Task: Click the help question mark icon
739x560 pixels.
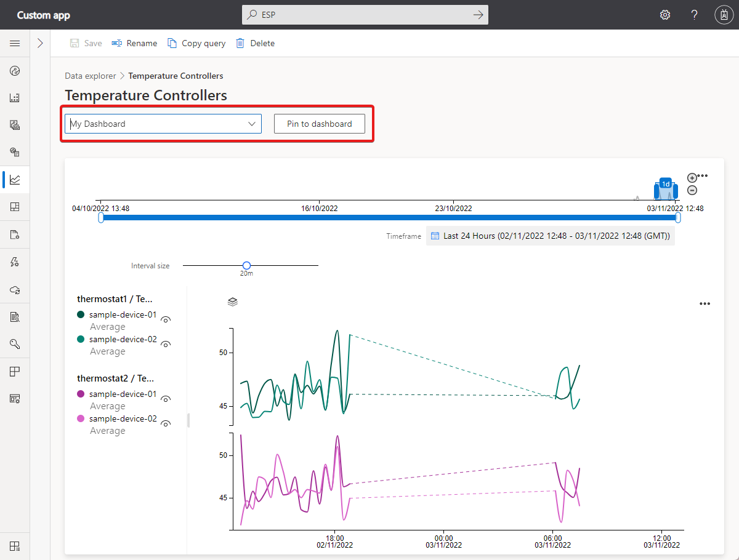Action: (x=694, y=15)
